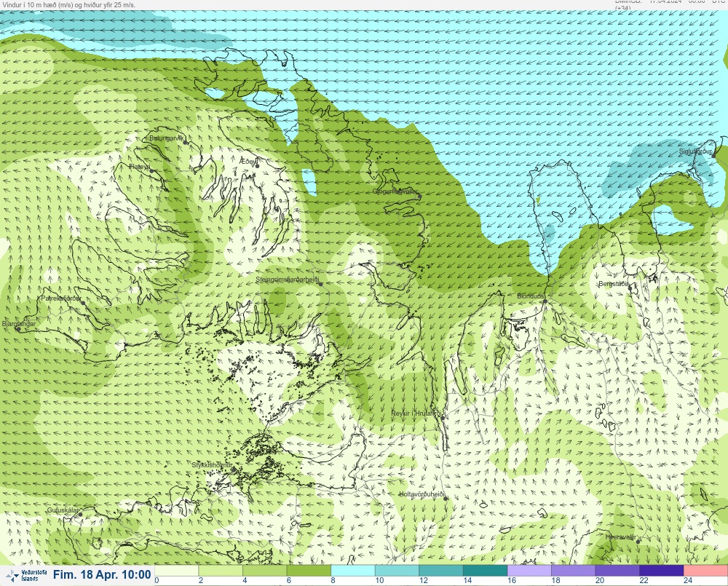Click the Holtavörðuheiði station label

point(422,494)
